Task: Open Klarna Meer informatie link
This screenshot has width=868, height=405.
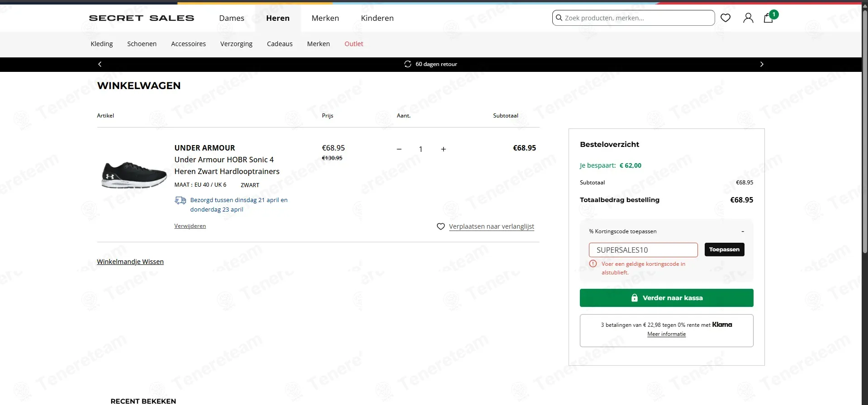Action: [667, 334]
